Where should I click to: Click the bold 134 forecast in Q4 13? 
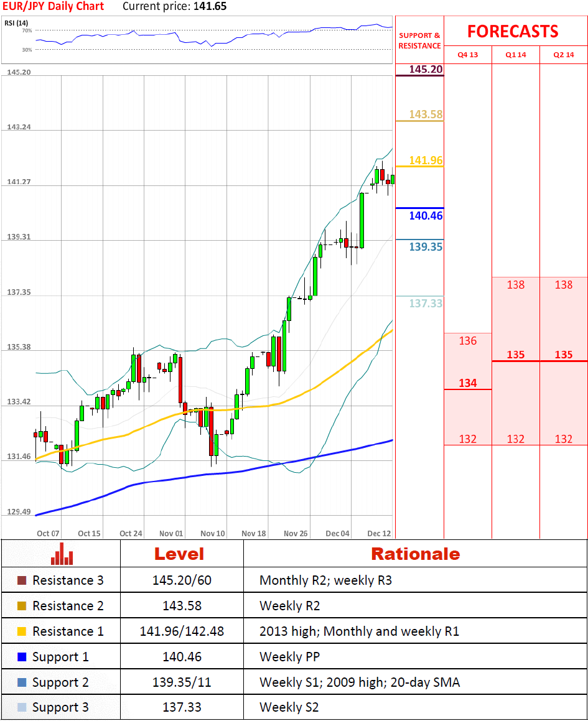pos(467,383)
